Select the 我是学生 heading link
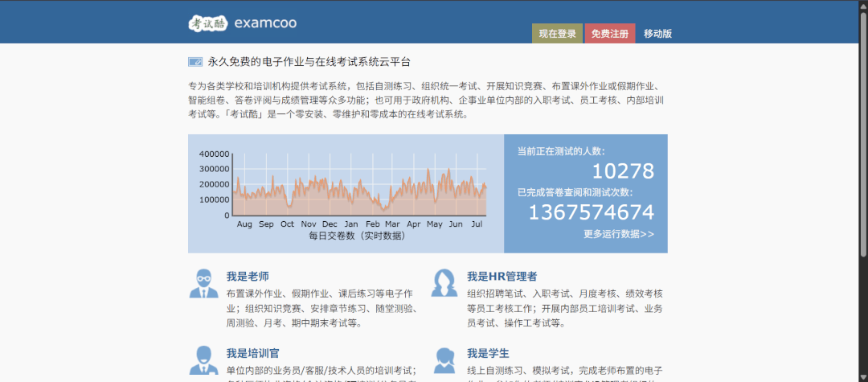Image resolution: width=868 pixels, height=382 pixels. tap(489, 353)
